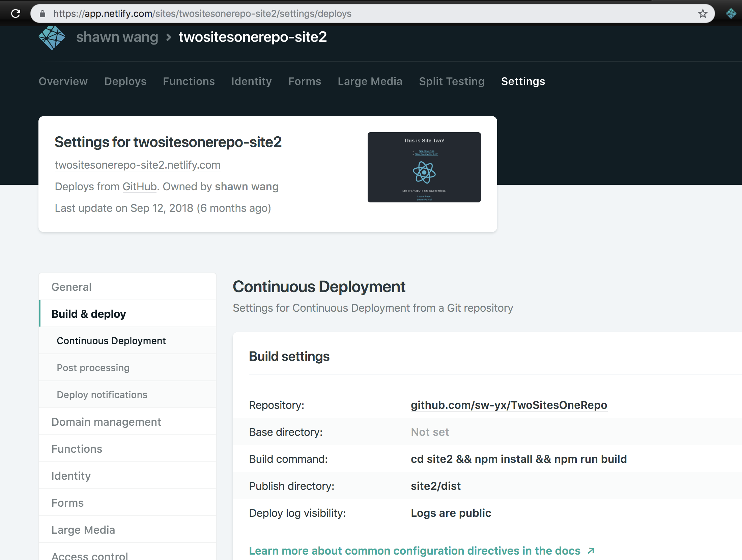Image resolution: width=742 pixels, height=560 pixels.
Task: Open Post processing sidebar subsection
Action: click(127, 368)
